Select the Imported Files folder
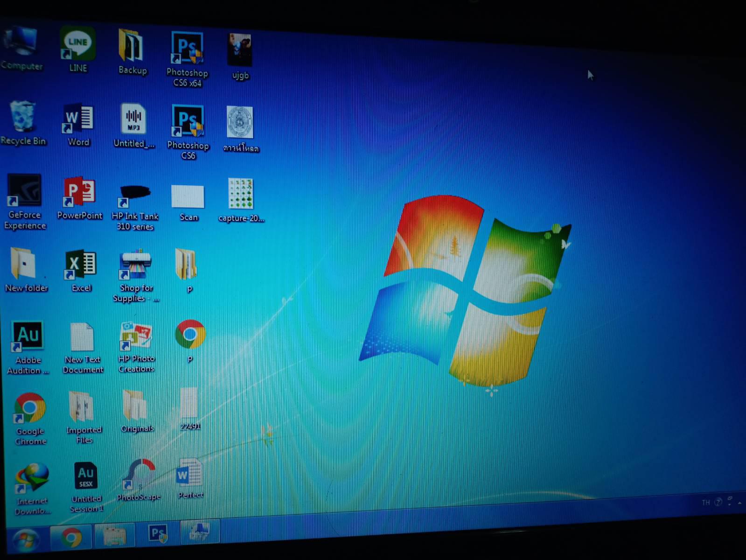 point(84,417)
